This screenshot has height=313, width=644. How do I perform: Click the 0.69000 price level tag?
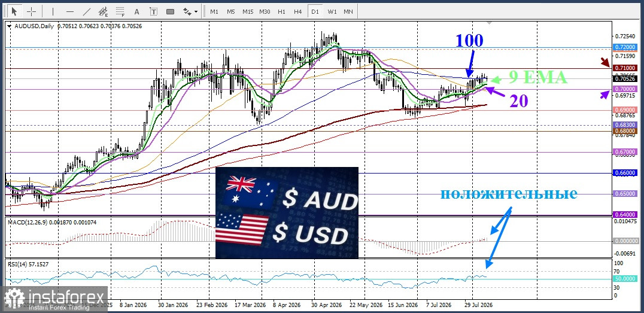click(624, 110)
